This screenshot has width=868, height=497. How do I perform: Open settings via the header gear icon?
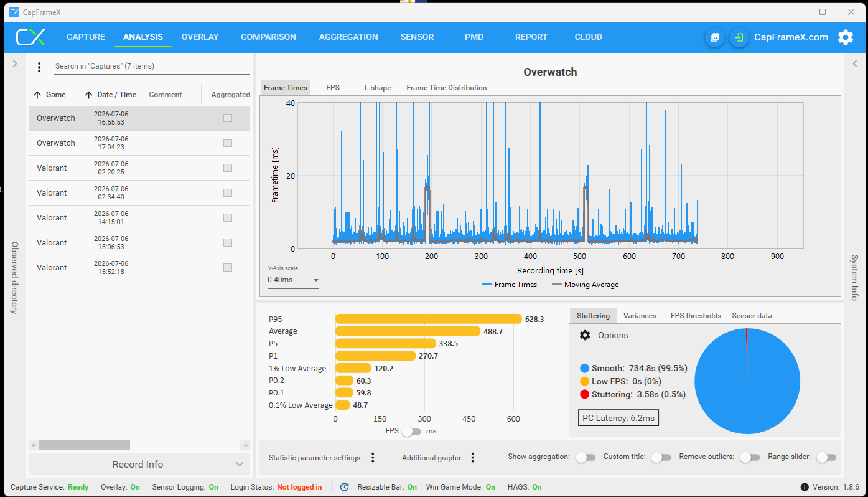tap(845, 37)
